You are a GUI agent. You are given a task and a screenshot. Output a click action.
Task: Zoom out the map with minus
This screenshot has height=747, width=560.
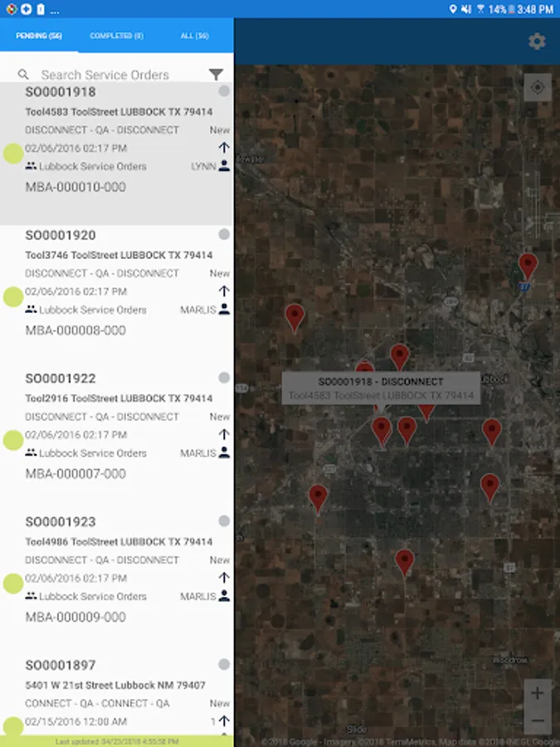(537, 720)
